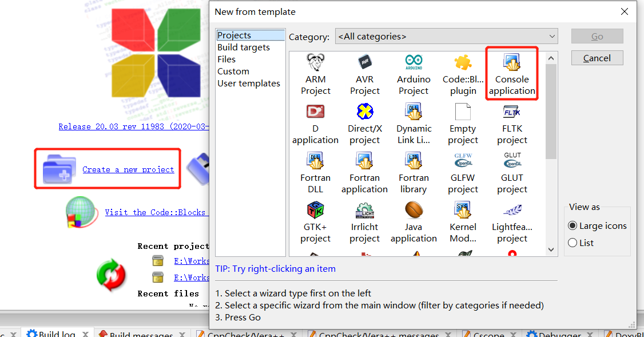Cancel the New from template dialog

click(x=597, y=57)
